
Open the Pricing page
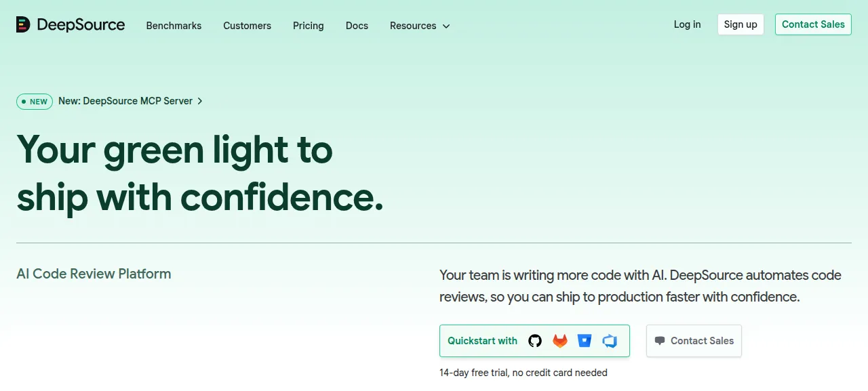(x=309, y=26)
